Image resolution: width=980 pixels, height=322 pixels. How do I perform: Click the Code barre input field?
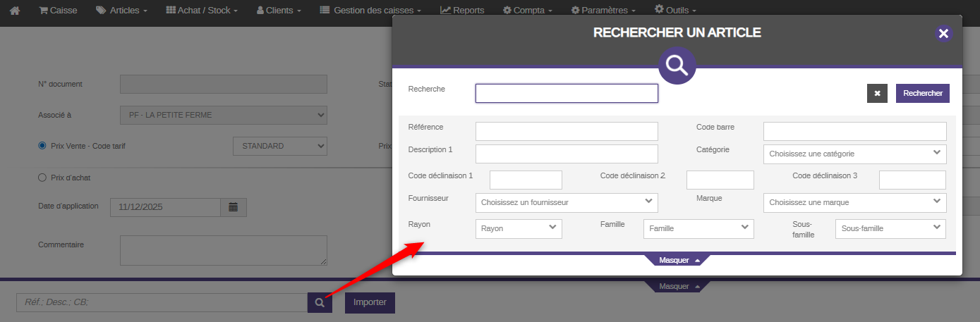pos(854,131)
